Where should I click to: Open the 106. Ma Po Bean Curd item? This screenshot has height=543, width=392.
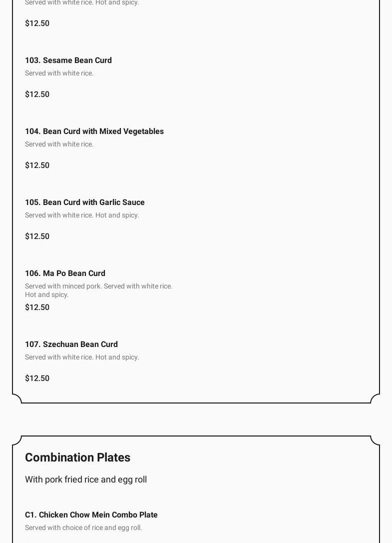[65, 273]
